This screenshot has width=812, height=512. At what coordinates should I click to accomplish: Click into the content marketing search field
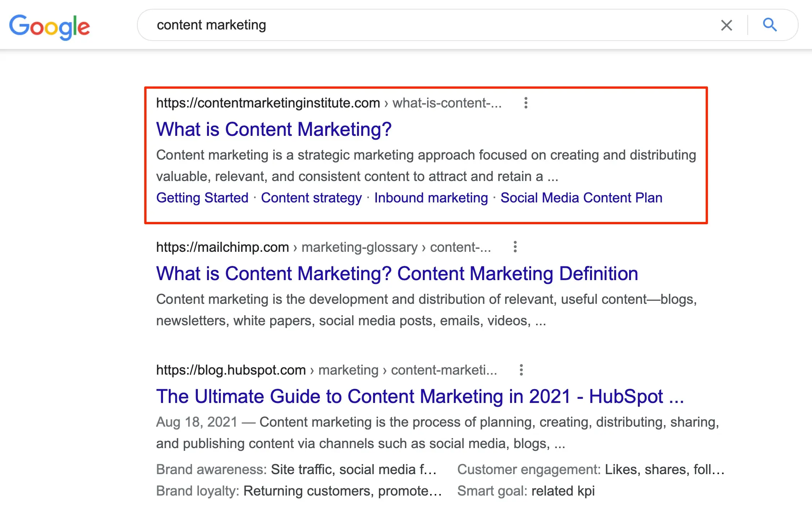[421, 25]
